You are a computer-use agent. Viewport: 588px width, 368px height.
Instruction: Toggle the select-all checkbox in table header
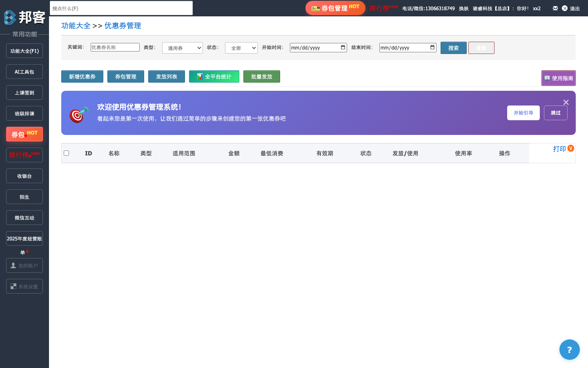pyautogui.click(x=67, y=153)
